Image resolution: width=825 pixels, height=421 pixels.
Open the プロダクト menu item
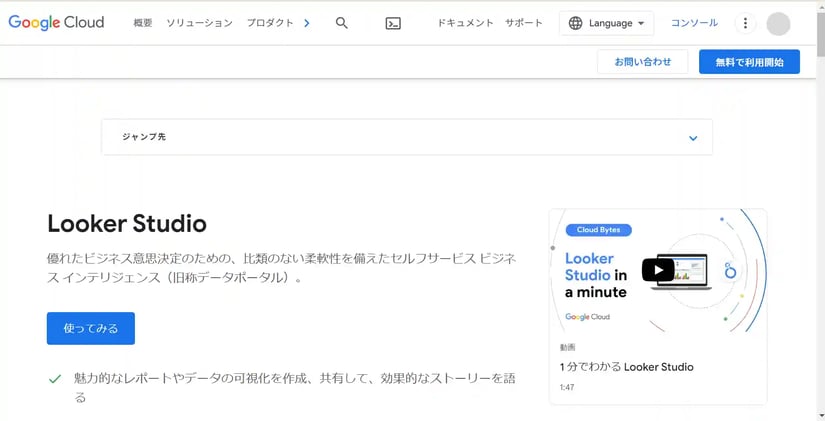click(x=270, y=23)
